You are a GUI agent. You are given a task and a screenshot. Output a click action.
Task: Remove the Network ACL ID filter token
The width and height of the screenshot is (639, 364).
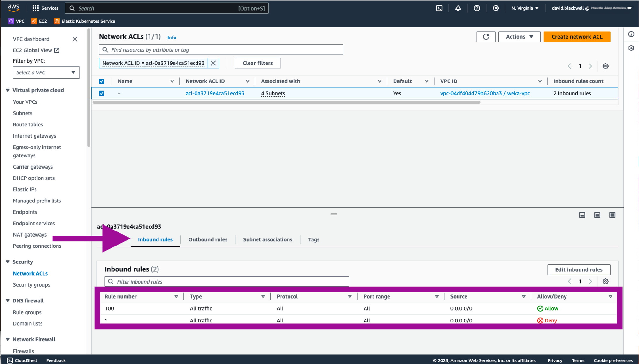(x=213, y=63)
